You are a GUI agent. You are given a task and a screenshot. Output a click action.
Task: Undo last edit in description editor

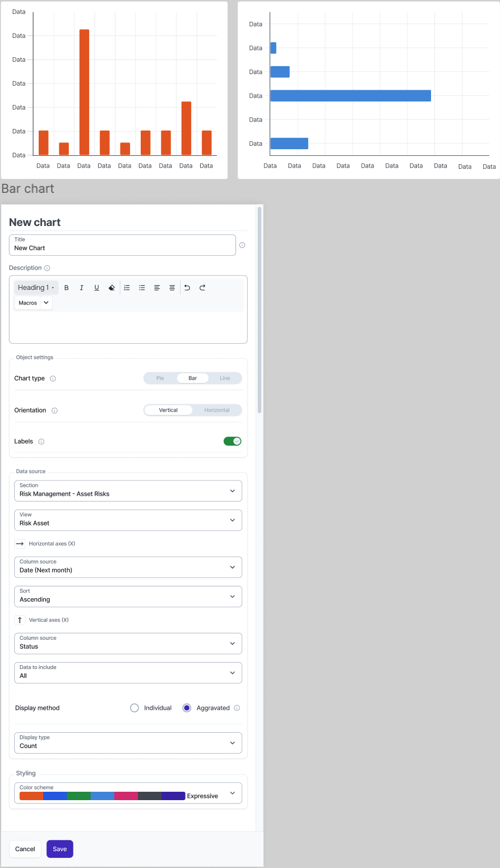[187, 288]
